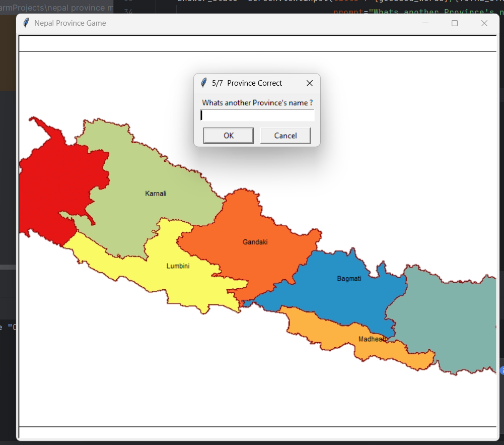504x445 pixels.
Task: Click the '5/7 Province Correct' dialog title
Action: (x=247, y=83)
